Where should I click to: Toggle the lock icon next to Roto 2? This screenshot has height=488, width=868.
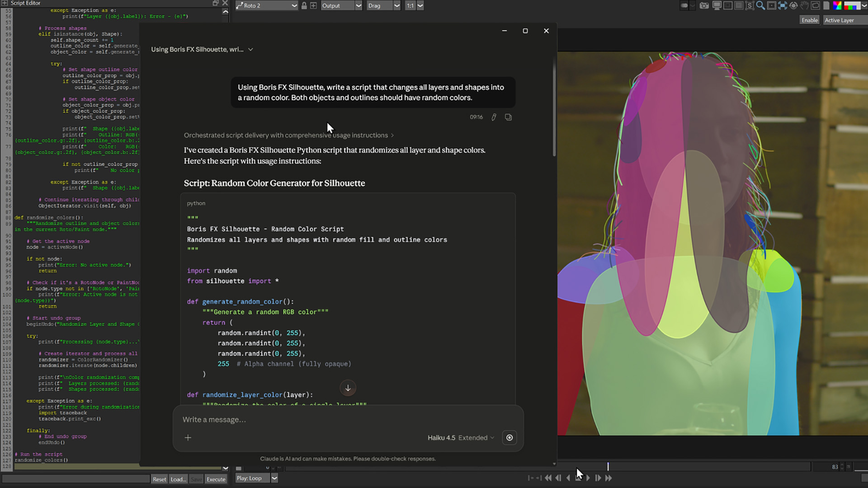point(304,6)
